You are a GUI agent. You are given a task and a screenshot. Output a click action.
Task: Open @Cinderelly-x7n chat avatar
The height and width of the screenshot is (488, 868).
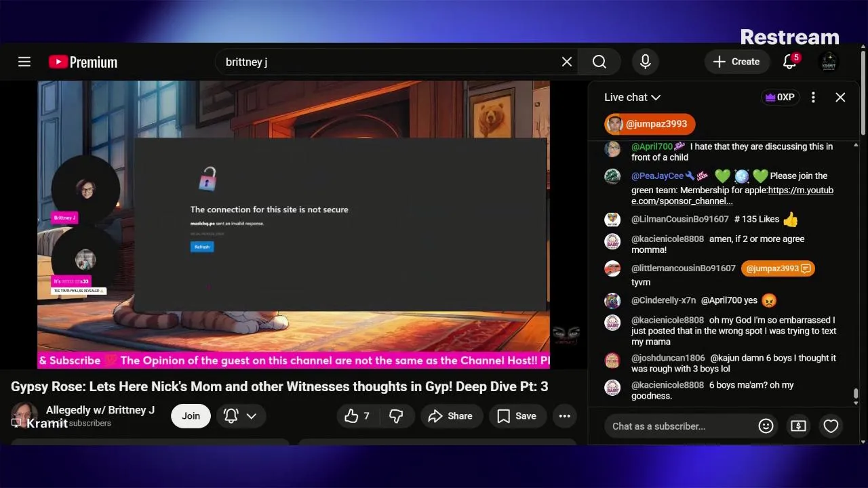[x=612, y=301]
